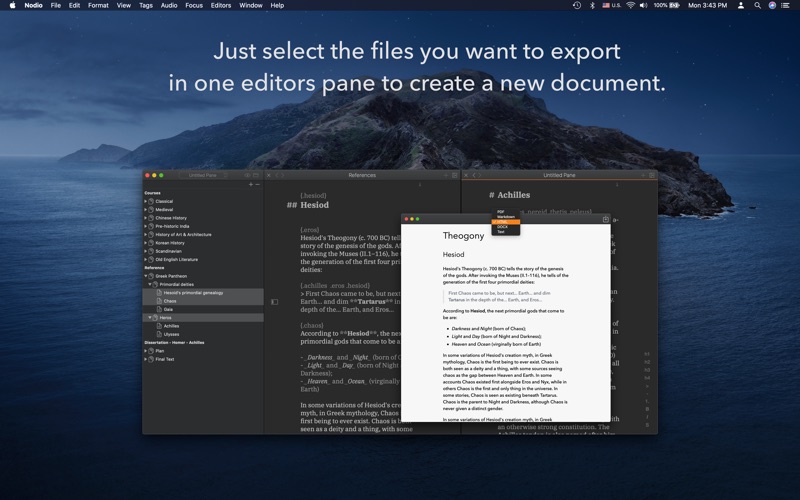
Task: Choose Markdown in export format menu
Action: (506, 217)
